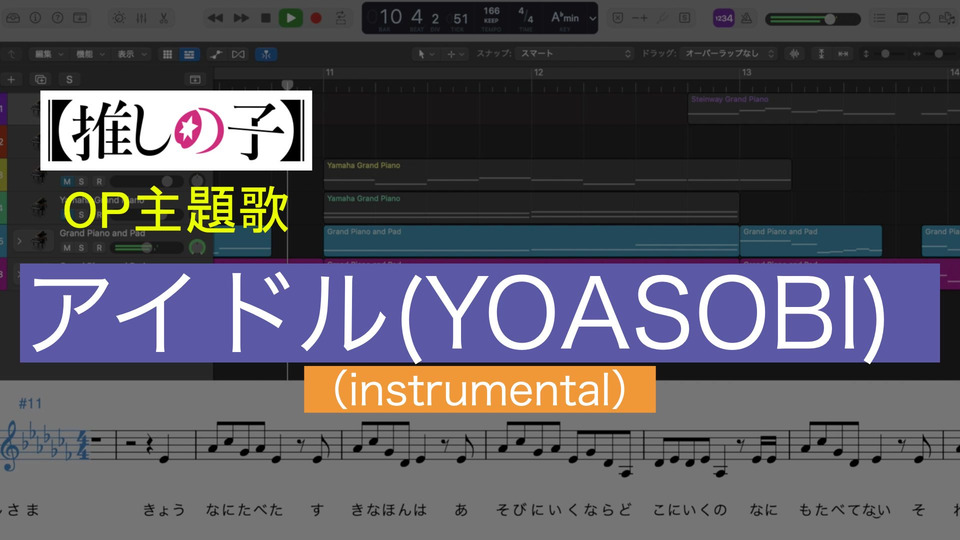Click the vertical auto-zoom icon

click(x=822, y=54)
